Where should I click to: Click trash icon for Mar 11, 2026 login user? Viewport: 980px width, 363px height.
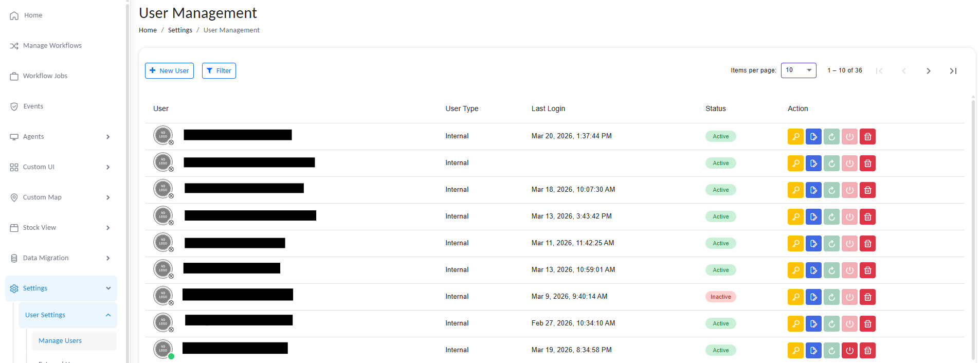[867, 243]
